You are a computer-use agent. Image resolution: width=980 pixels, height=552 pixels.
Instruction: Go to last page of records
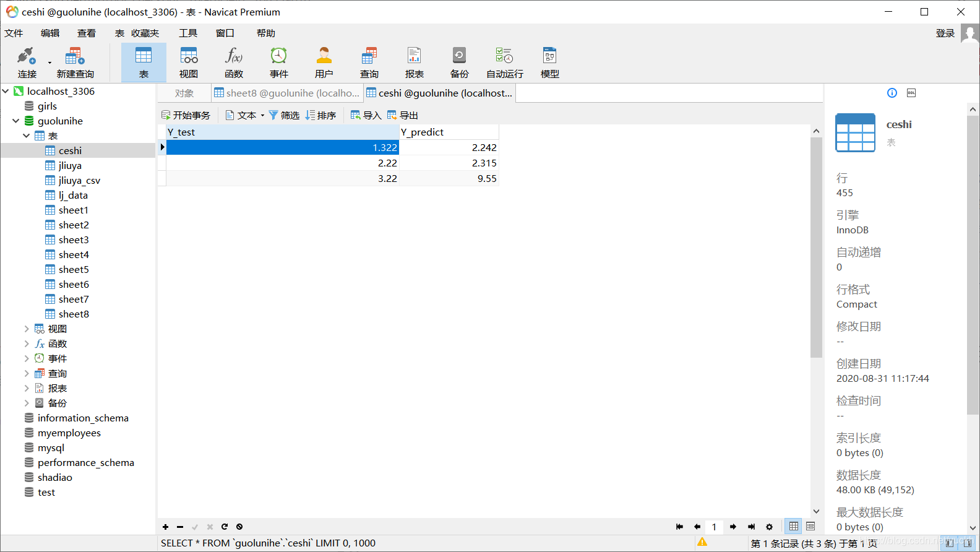coord(751,527)
